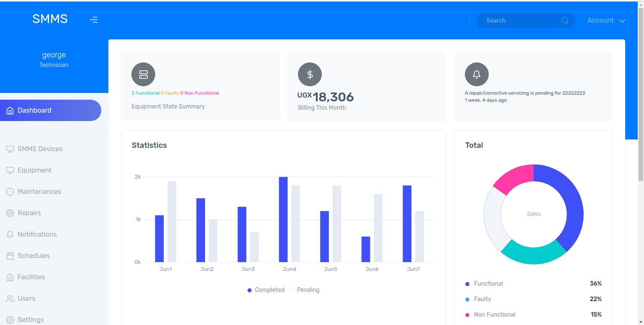Image resolution: width=644 pixels, height=325 pixels.
Task: Toggle the Pending legend in Statistics chart
Action: click(304, 290)
